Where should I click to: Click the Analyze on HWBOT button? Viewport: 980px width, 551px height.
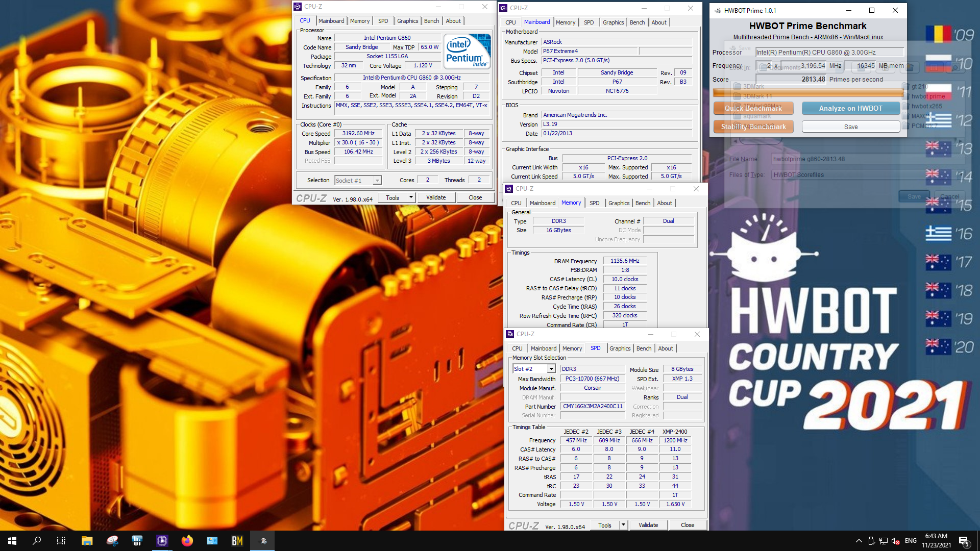pos(850,108)
